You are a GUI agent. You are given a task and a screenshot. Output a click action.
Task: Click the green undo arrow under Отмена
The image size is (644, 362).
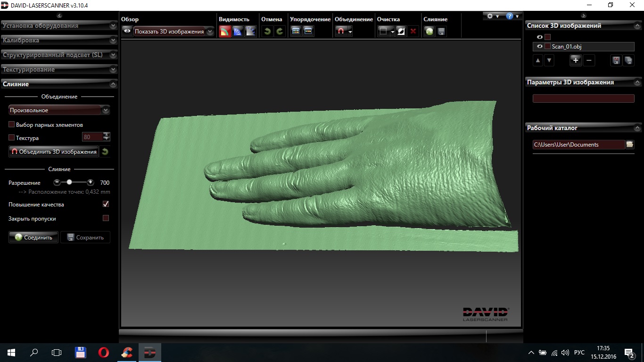[267, 32]
